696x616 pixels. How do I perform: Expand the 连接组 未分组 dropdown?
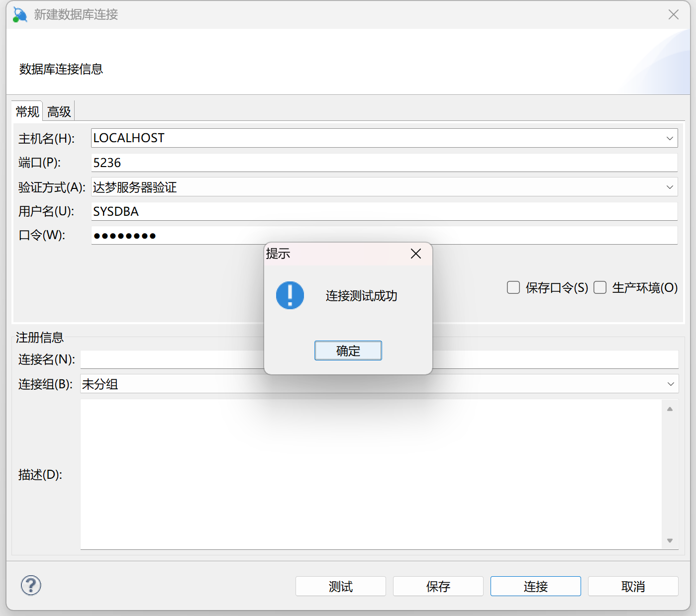coord(671,384)
